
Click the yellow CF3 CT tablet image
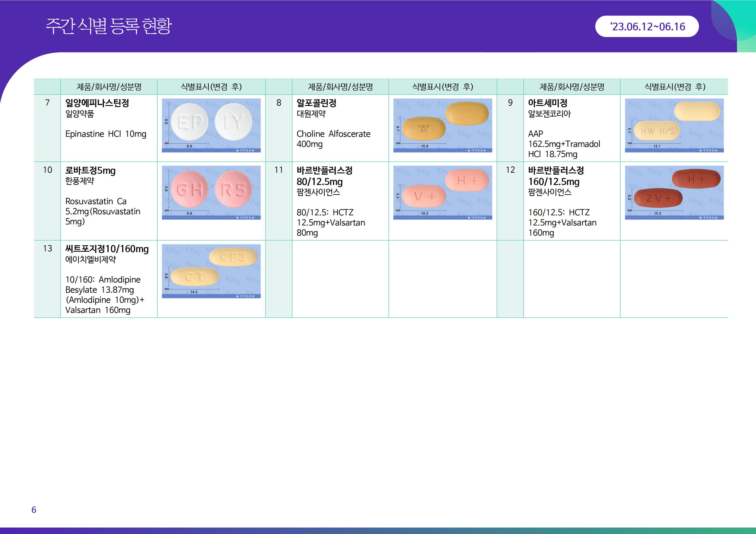coord(211,271)
